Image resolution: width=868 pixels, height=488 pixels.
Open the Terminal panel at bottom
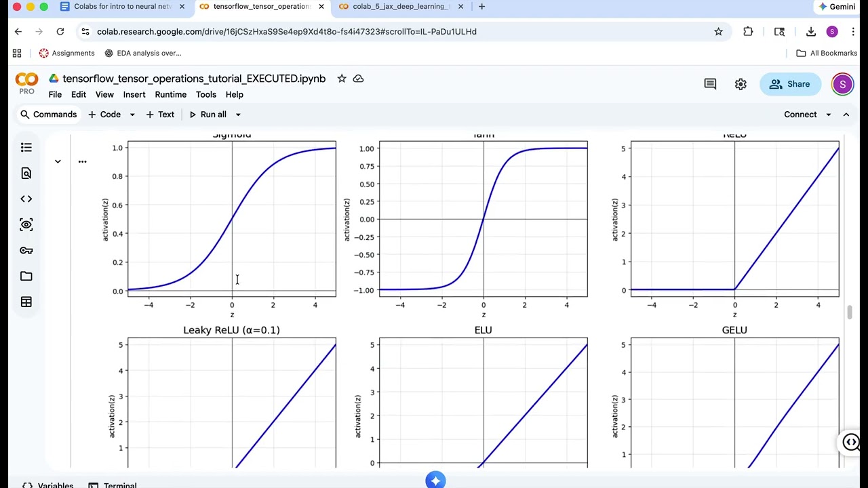click(x=113, y=485)
